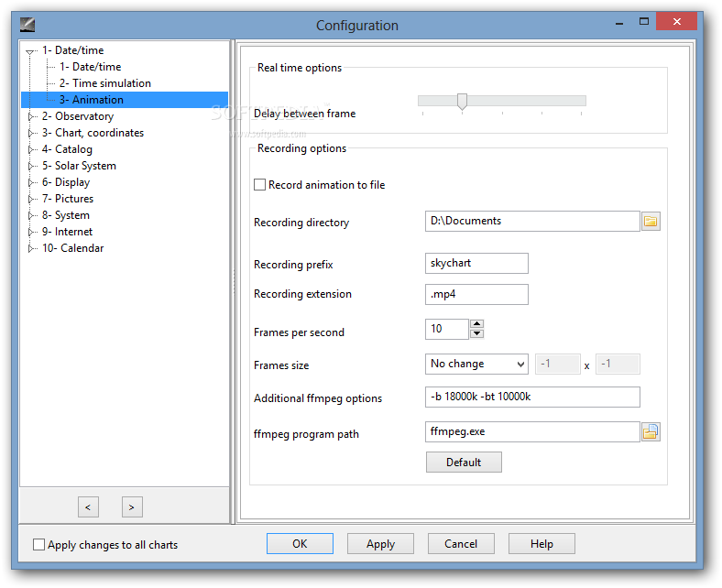This screenshot has height=588, width=722.
Task: Click the Apply button
Action: [380, 544]
